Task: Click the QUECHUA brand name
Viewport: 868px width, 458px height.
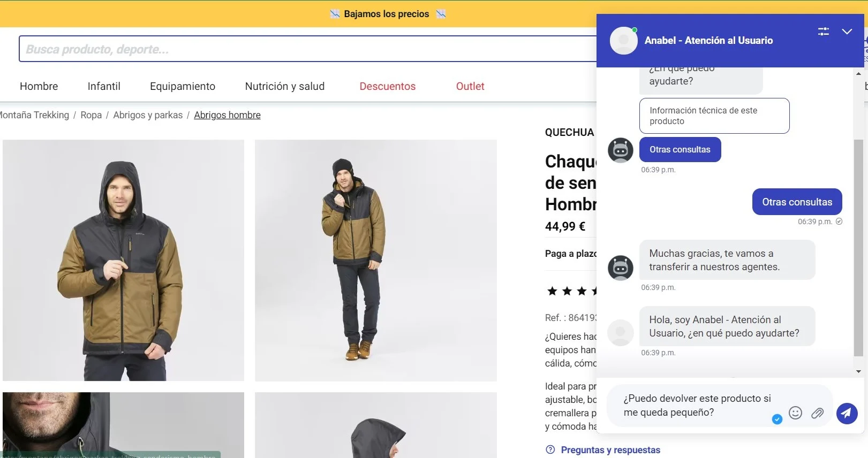Action: click(570, 133)
